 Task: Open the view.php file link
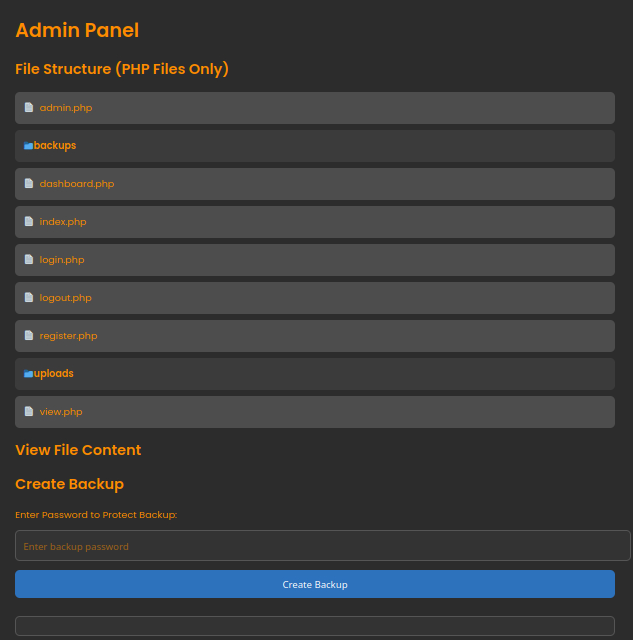(x=61, y=412)
